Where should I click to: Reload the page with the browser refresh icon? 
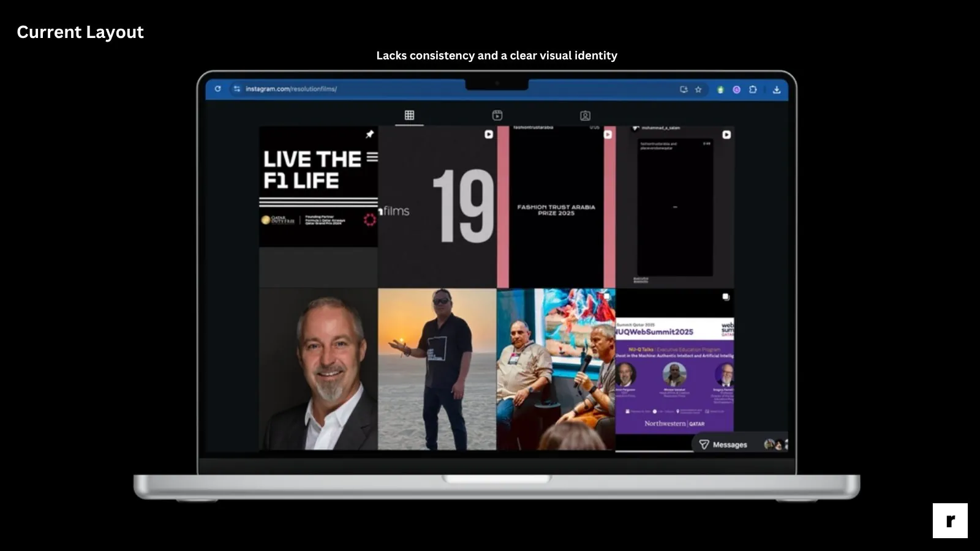pos(217,89)
